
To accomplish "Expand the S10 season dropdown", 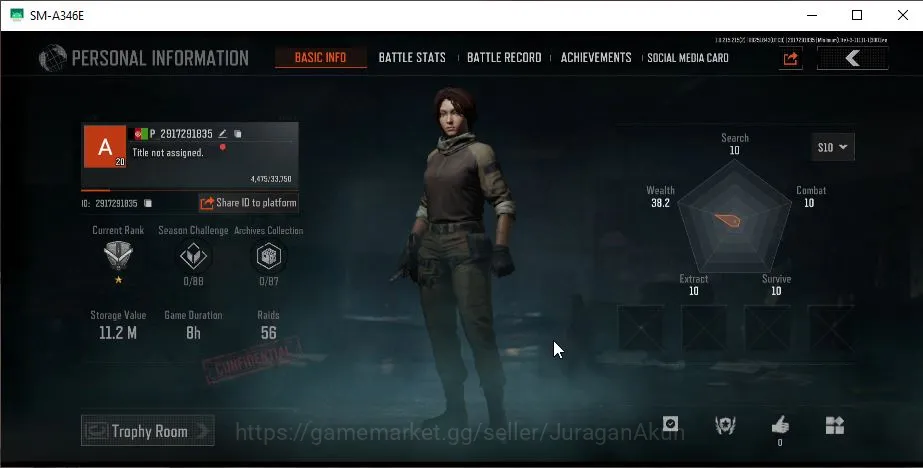I will (832, 147).
